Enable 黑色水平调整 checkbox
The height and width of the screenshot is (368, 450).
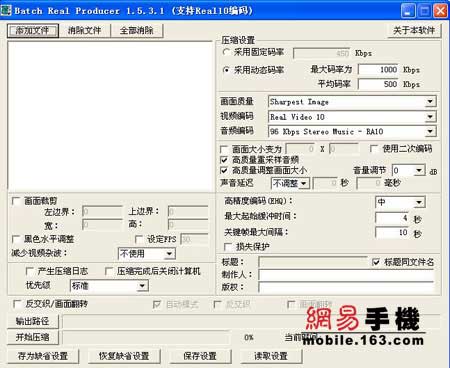16,239
